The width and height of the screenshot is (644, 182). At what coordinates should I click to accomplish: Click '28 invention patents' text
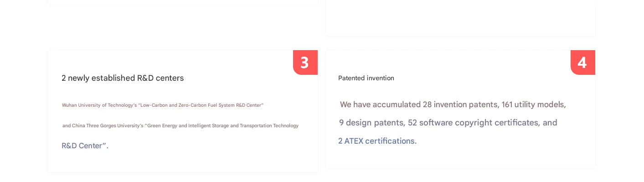point(460,104)
